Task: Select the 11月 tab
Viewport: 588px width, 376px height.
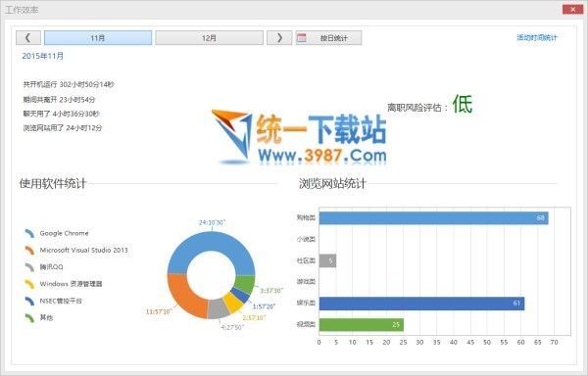Action: (98, 38)
